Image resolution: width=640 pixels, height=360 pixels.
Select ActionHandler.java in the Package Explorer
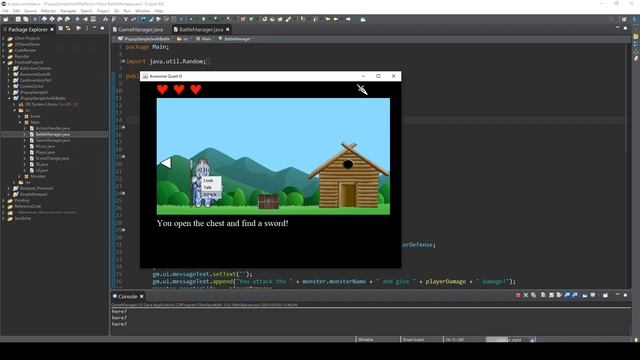[x=53, y=128]
